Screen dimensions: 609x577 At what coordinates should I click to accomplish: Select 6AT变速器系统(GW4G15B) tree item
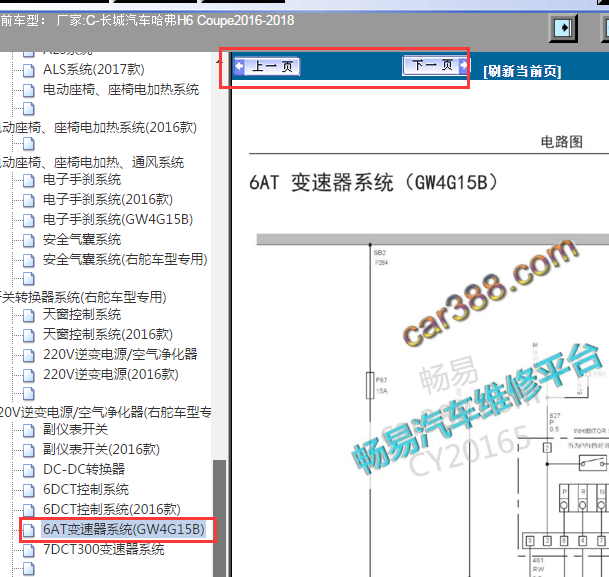[x=124, y=530]
